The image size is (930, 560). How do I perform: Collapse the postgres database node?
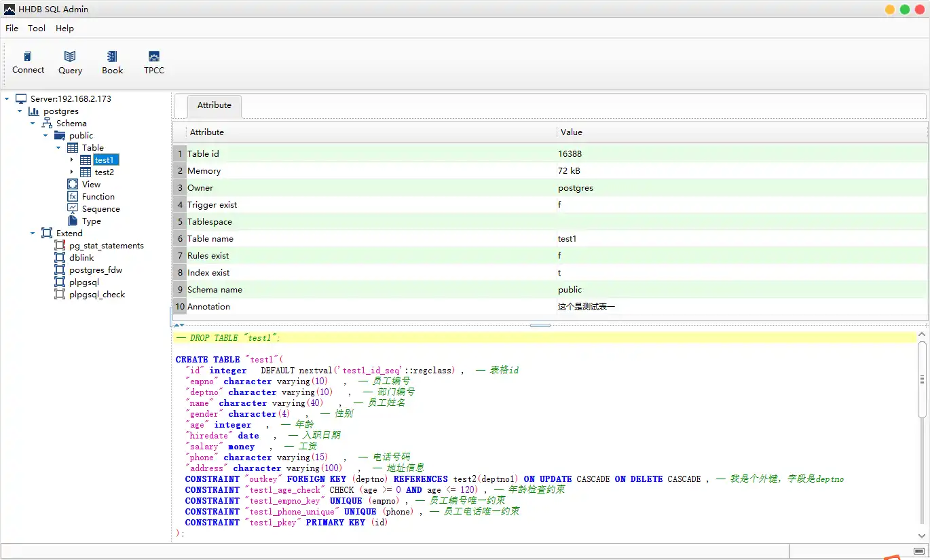point(20,111)
